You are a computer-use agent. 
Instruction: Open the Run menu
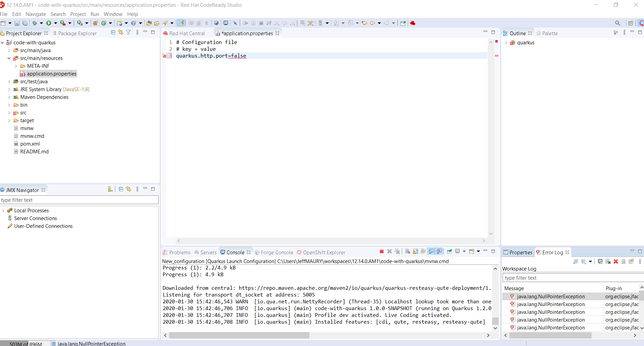pos(95,14)
